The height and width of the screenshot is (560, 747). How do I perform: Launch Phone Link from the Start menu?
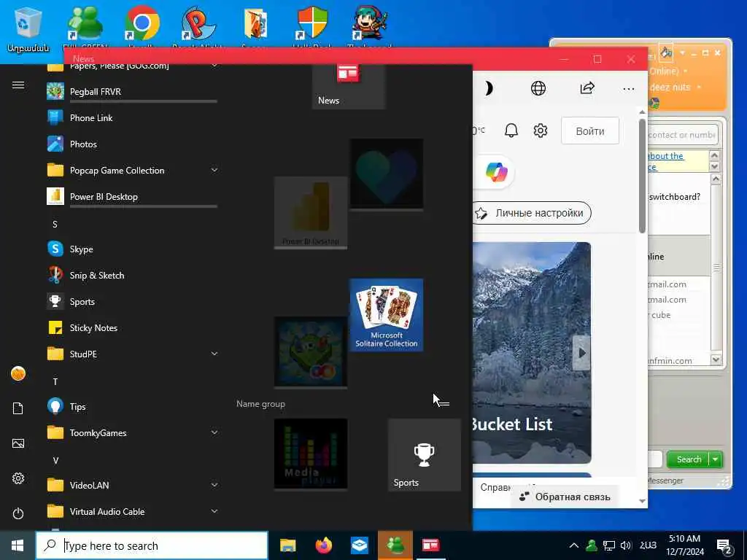tap(132, 117)
